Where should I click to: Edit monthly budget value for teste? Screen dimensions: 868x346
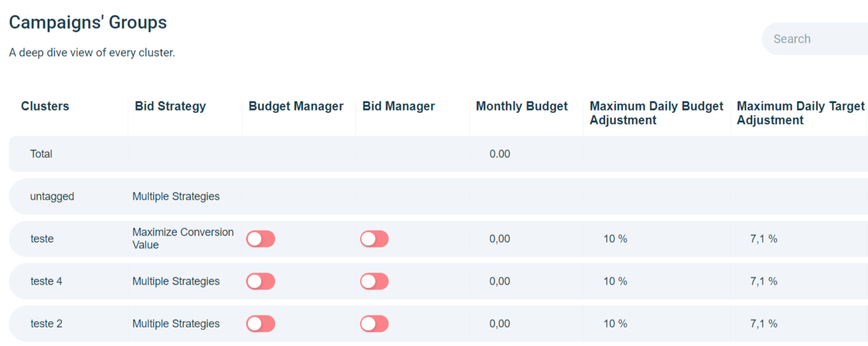tap(500, 239)
